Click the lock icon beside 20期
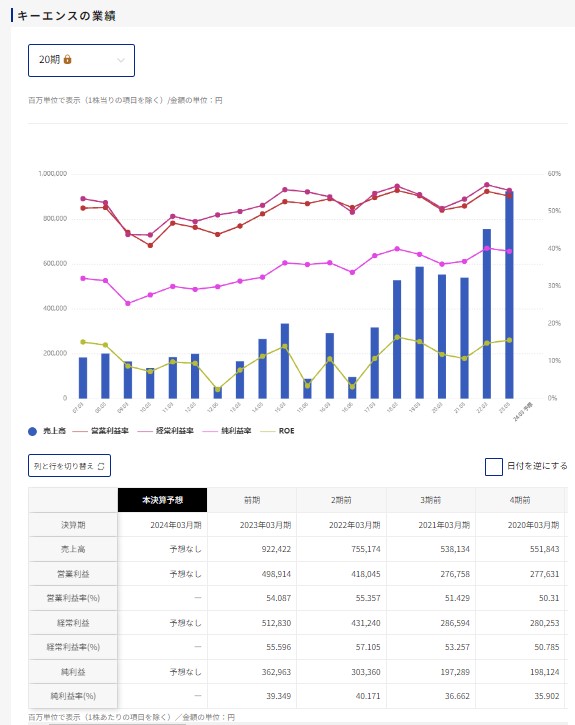 [x=67, y=59]
